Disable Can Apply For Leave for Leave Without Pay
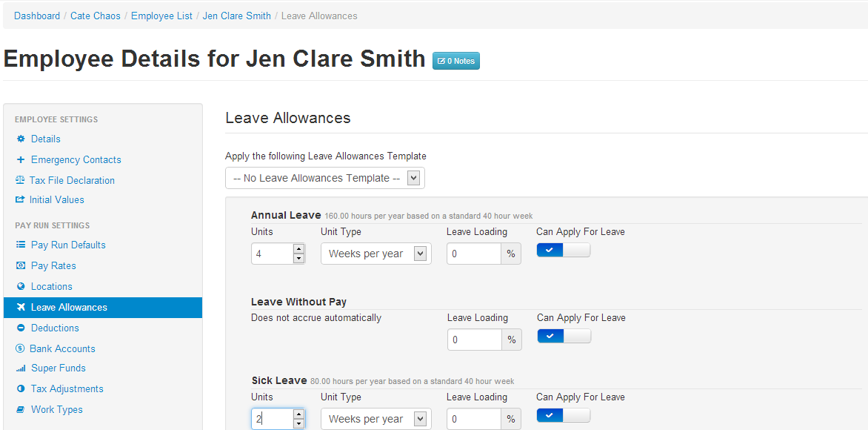The width and height of the screenshot is (868, 430). pos(564,337)
